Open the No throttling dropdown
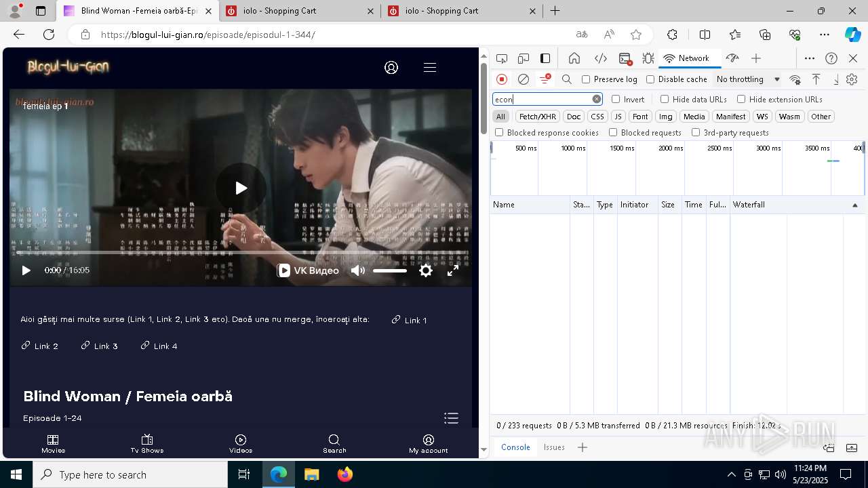This screenshot has width=868, height=488. point(748,79)
